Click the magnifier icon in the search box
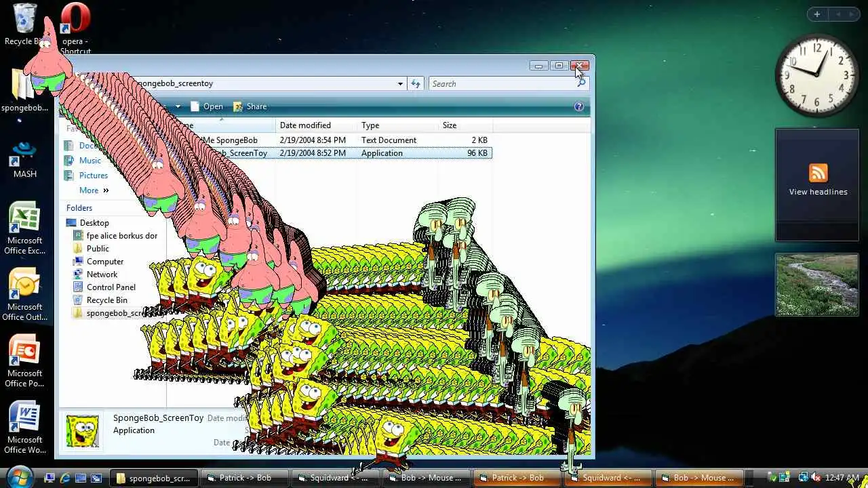This screenshot has width=868, height=488. (x=581, y=83)
